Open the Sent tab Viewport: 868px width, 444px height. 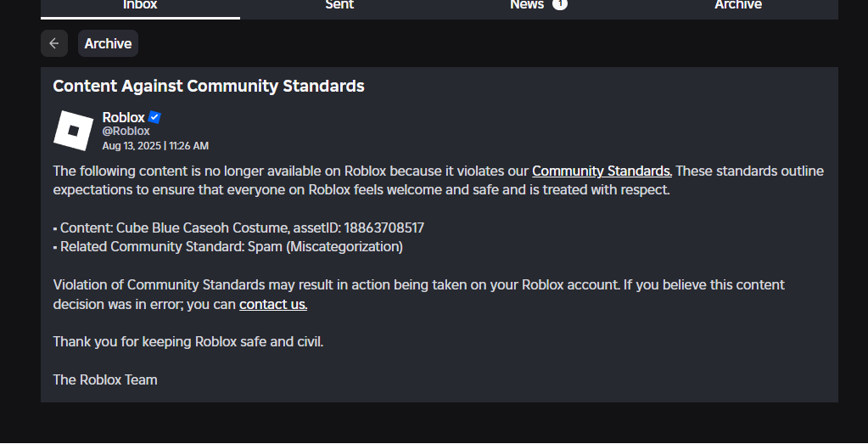(x=339, y=5)
